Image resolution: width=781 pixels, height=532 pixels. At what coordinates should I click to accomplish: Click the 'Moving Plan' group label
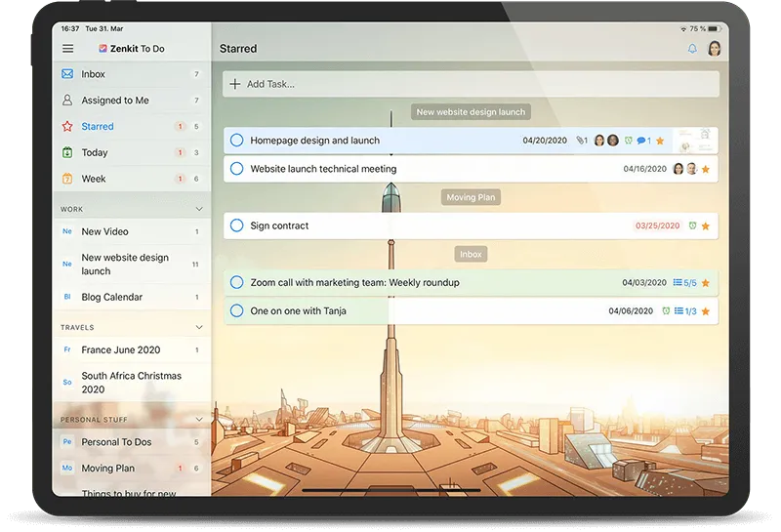pyautogui.click(x=471, y=197)
